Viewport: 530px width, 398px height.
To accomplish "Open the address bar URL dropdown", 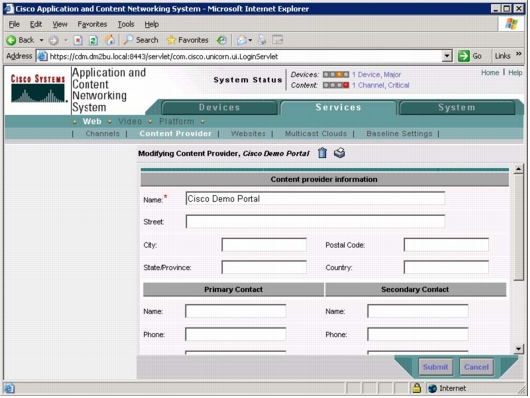I will pyautogui.click(x=447, y=56).
